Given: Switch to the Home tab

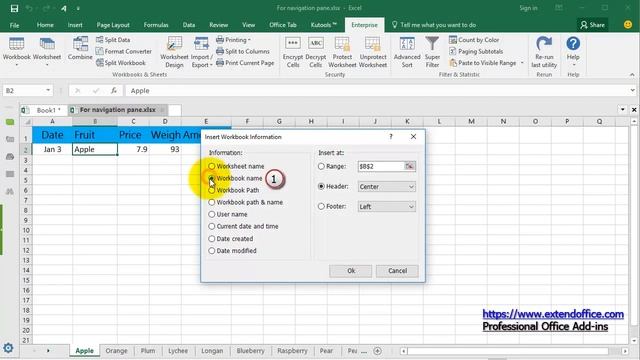Looking at the screenshot, I should point(45,25).
